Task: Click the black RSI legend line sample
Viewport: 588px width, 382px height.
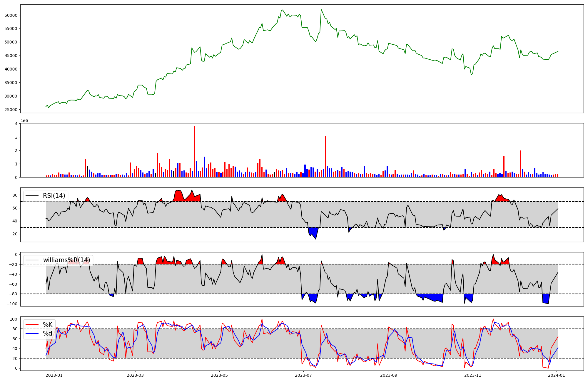Action: click(32, 196)
